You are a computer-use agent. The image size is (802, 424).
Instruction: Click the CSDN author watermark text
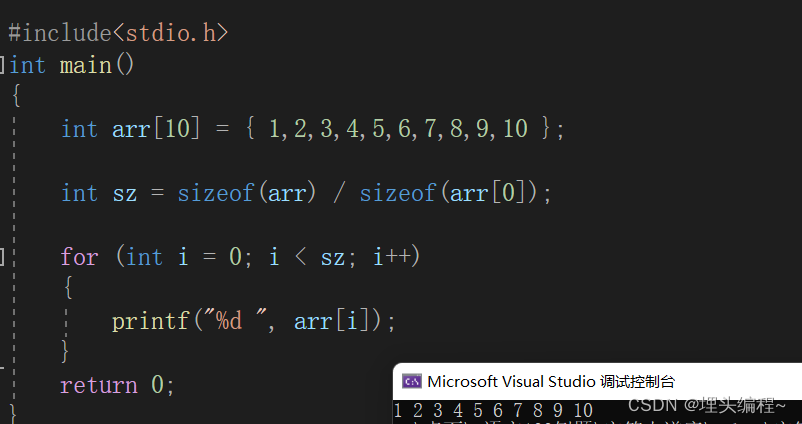(x=706, y=405)
